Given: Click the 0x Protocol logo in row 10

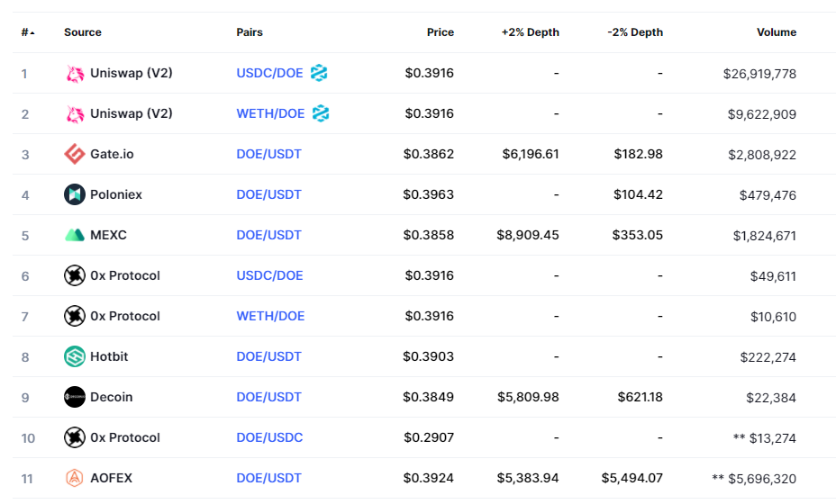Looking at the screenshot, I should pyautogui.click(x=75, y=437).
